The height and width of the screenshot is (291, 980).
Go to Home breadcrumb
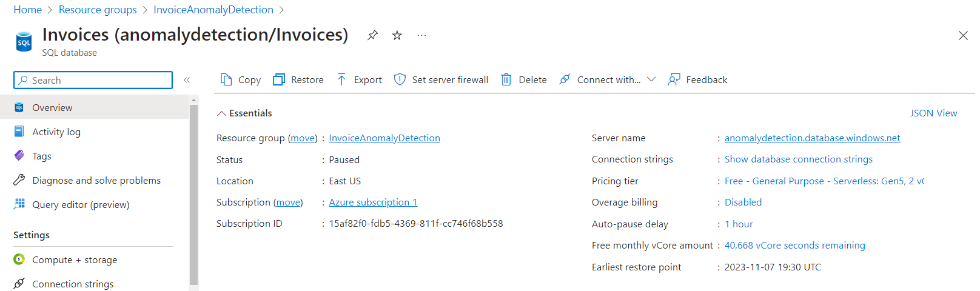[x=28, y=10]
